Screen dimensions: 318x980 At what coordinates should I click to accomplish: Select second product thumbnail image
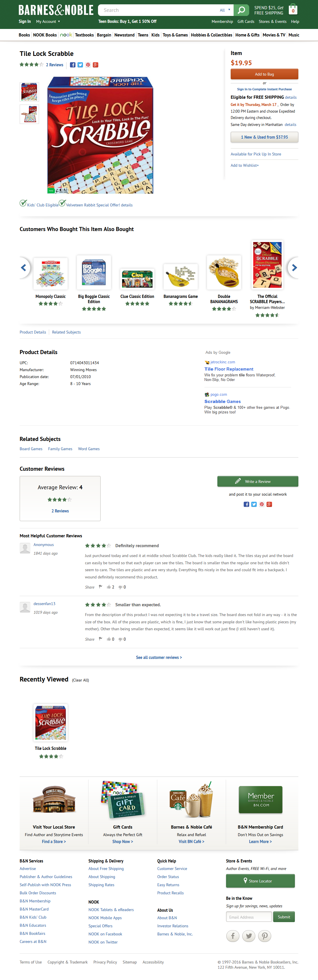29,114
